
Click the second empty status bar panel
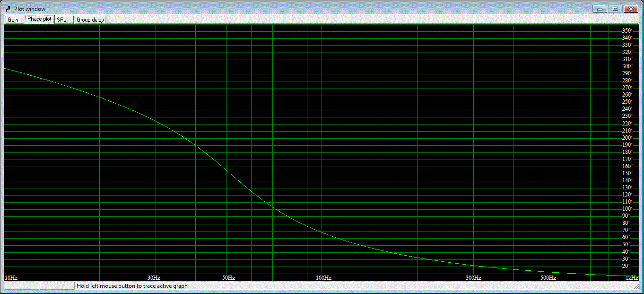click(57, 286)
